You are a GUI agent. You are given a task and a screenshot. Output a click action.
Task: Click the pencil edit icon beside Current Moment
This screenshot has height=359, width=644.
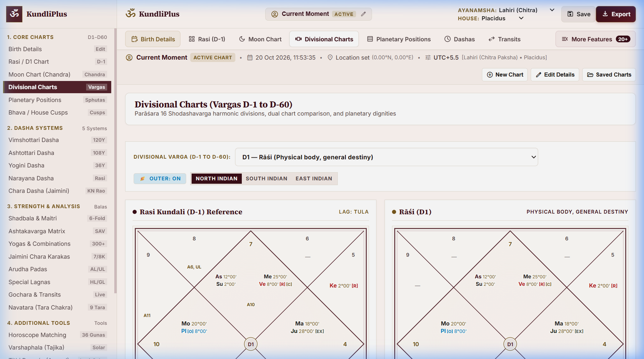[x=363, y=14]
